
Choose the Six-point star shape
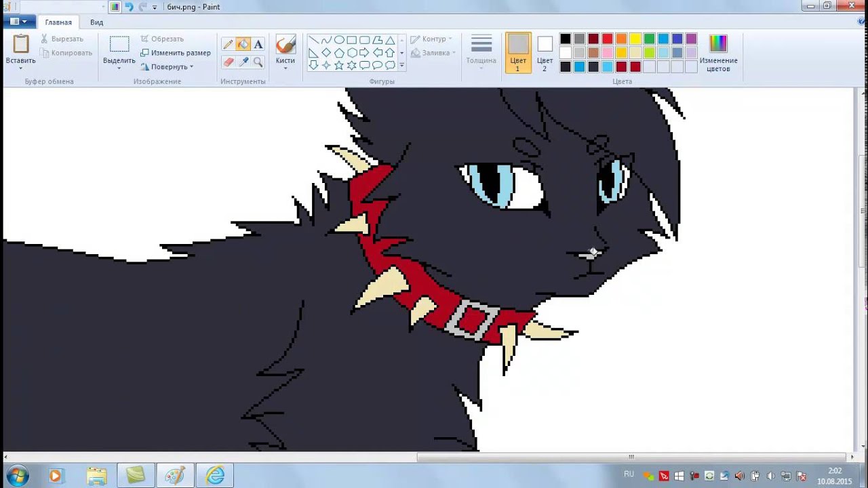click(352, 66)
